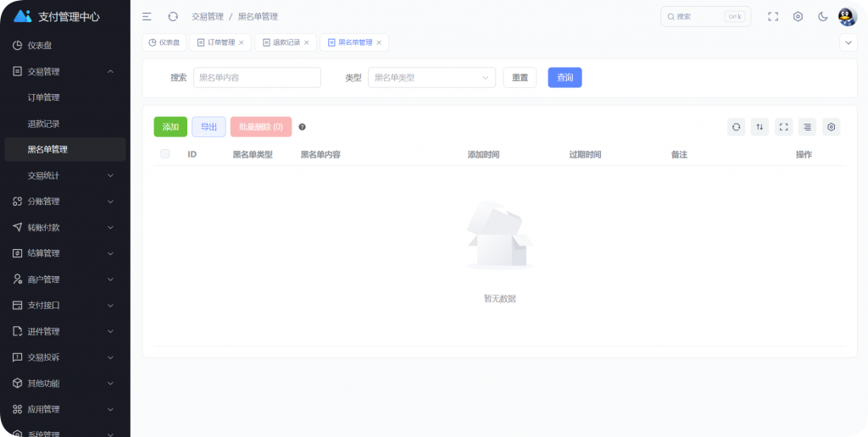The image size is (868, 437).
Task: Refresh the table with toolbar refresh icon
Action: click(736, 127)
